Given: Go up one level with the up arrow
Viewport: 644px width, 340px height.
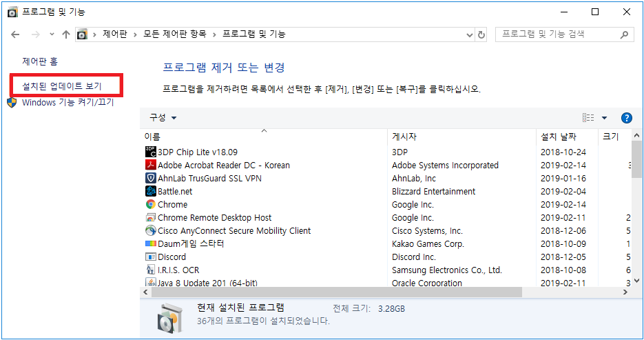Looking at the screenshot, I should tap(65, 34).
